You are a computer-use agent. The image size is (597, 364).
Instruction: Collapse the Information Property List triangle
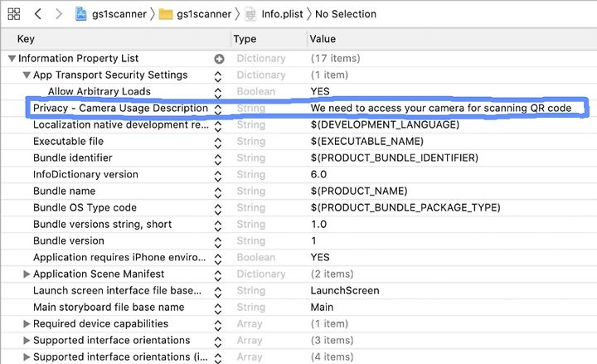[12, 58]
